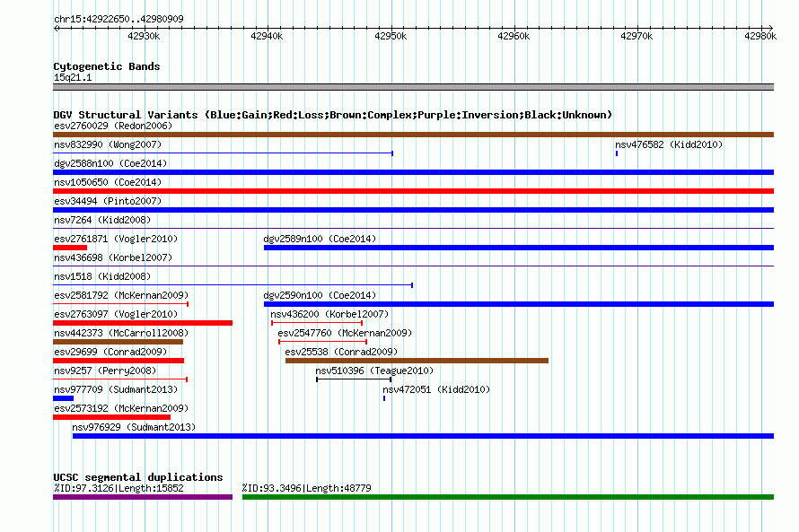
Task: Open the dgv2588n100 (Coe2014) variant label
Action: point(110,163)
